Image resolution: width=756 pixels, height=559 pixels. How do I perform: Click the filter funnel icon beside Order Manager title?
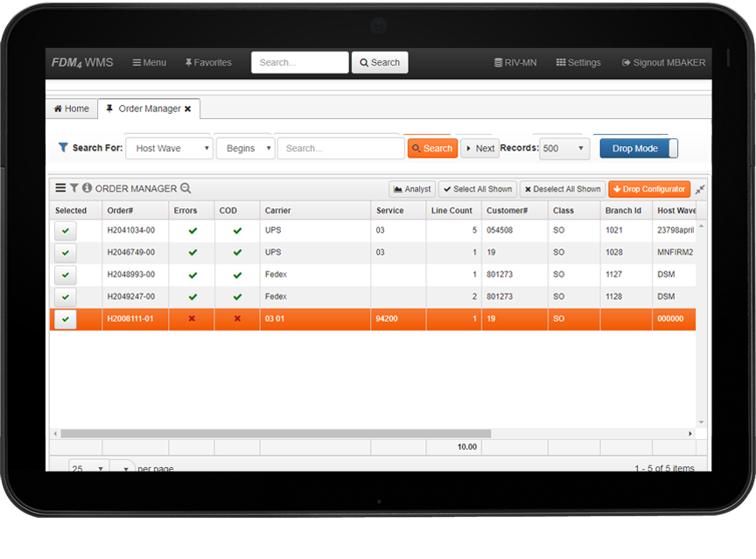pyautogui.click(x=74, y=188)
